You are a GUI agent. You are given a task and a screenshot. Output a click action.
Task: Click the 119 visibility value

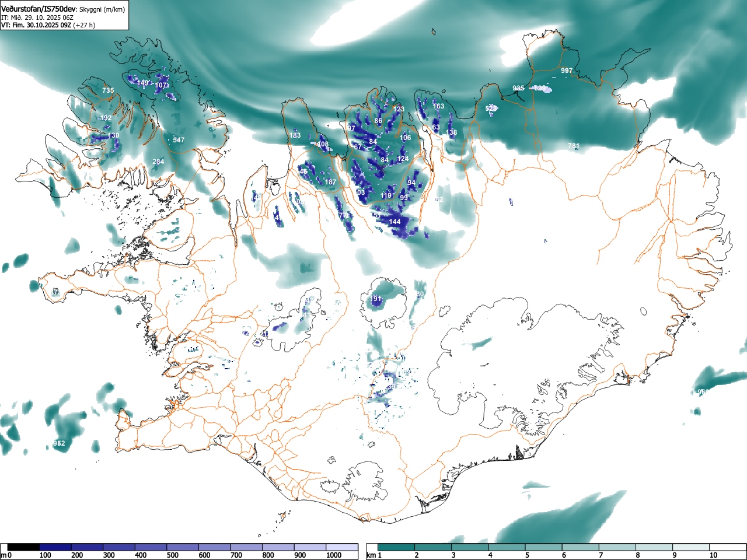click(386, 195)
